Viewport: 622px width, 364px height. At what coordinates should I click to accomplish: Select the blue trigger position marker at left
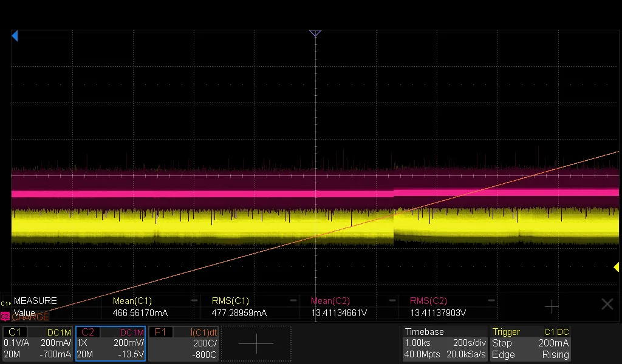coord(15,36)
